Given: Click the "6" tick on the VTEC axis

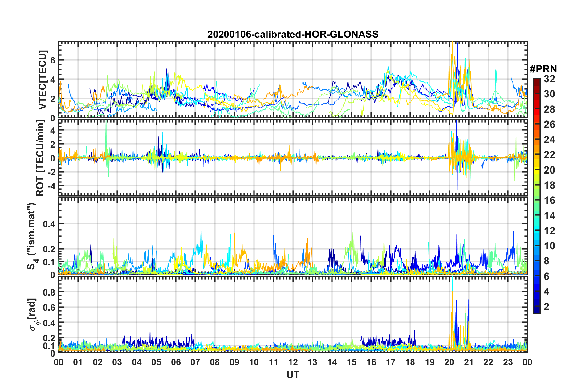Looking at the screenshot, I should (52, 60).
